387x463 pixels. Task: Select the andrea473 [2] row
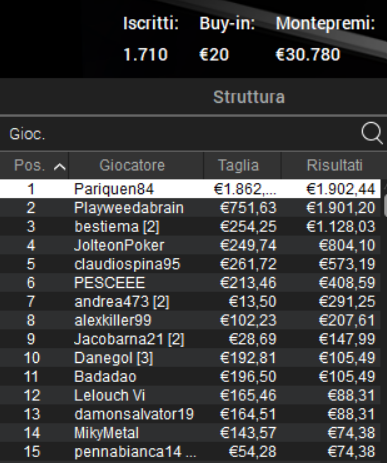tap(190, 302)
